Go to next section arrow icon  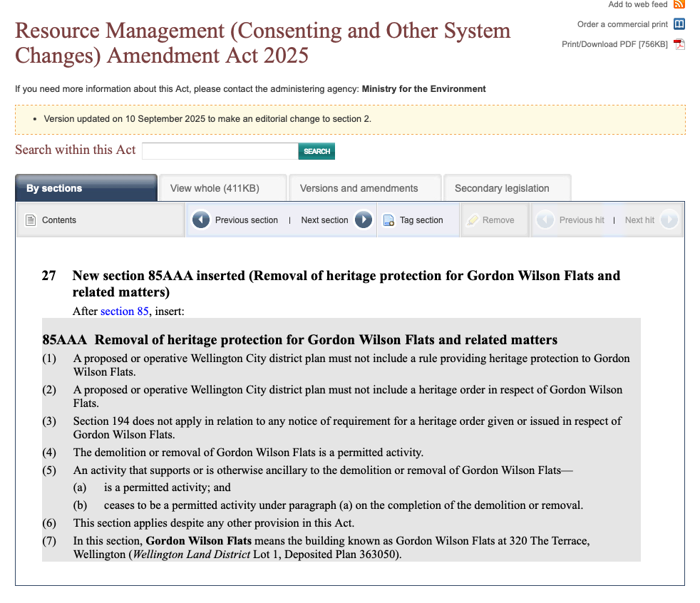point(364,220)
